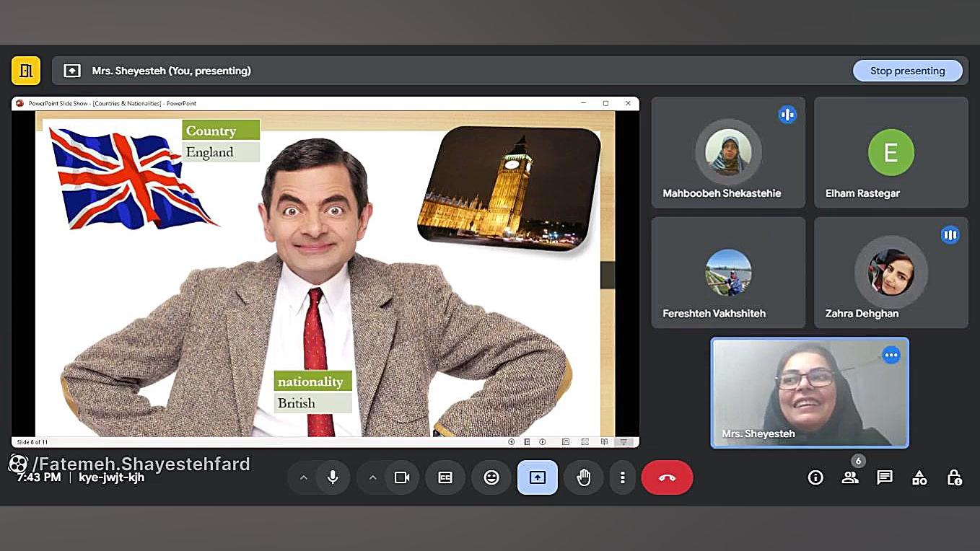Click the screen-share icon beside presenter name
The width and height of the screenshot is (980, 551).
coord(72,71)
